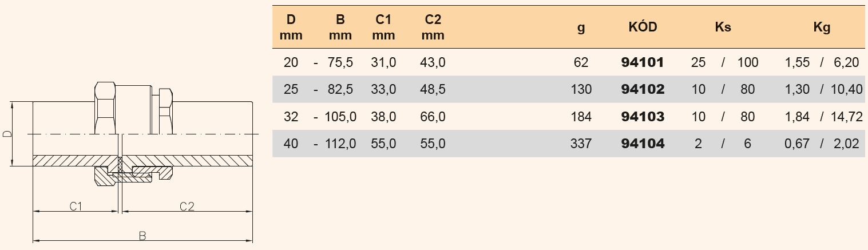Select the B dimension label in drawing
This screenshot has height=250, width=868.
pyautogui.click(x=142, y=236)
